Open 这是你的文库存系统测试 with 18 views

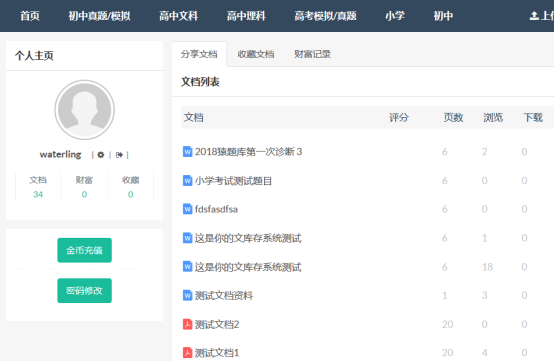[x=248, y=267]
